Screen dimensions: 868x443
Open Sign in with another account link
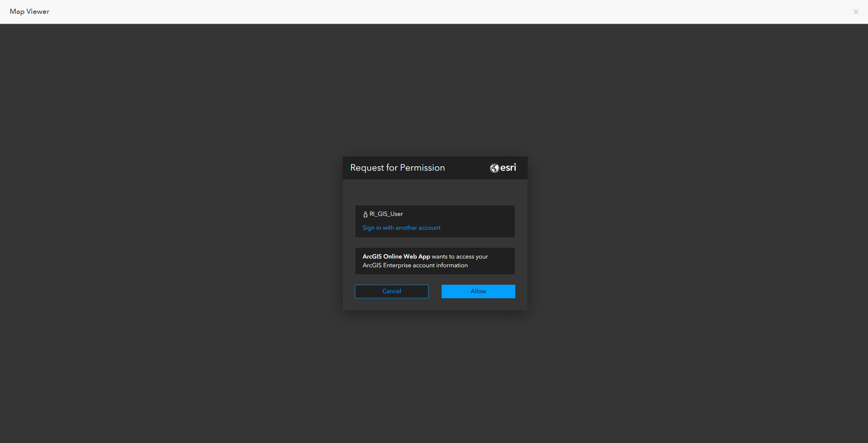point(401,228)
